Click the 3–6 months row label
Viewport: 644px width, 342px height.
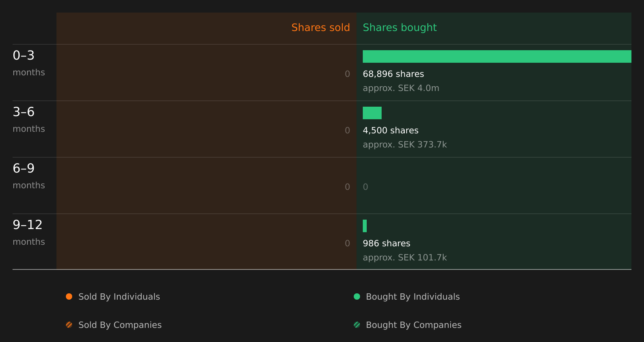tap(29, 120)
